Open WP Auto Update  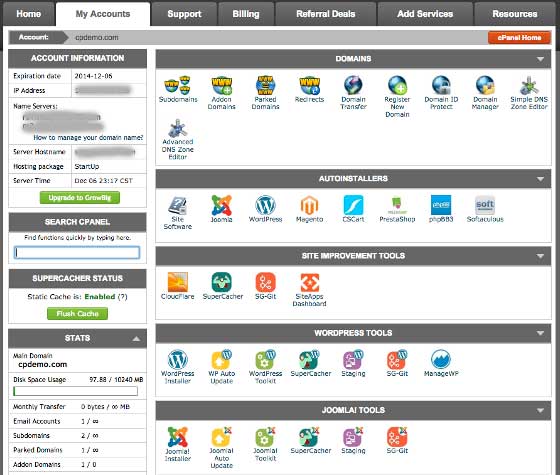(x=221, y=367)
